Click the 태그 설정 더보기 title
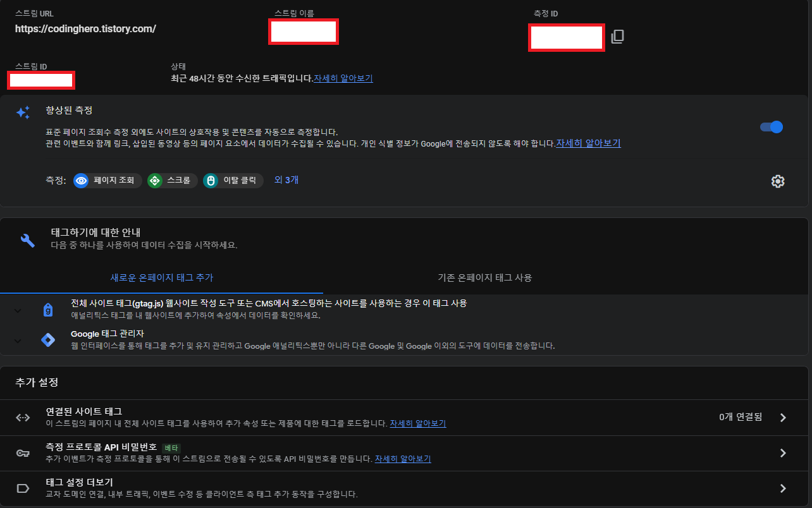812x508 pixels. [80, 483]
